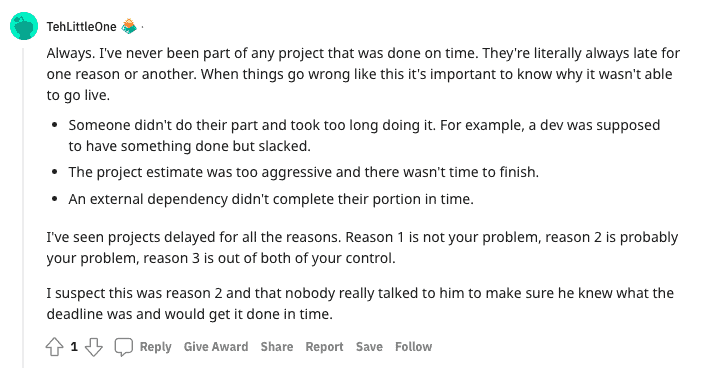The width and height of the screenshot is (718, 382).
Task: Open the TehLittleOne user profile link
Action: click(x=82, y=27)
